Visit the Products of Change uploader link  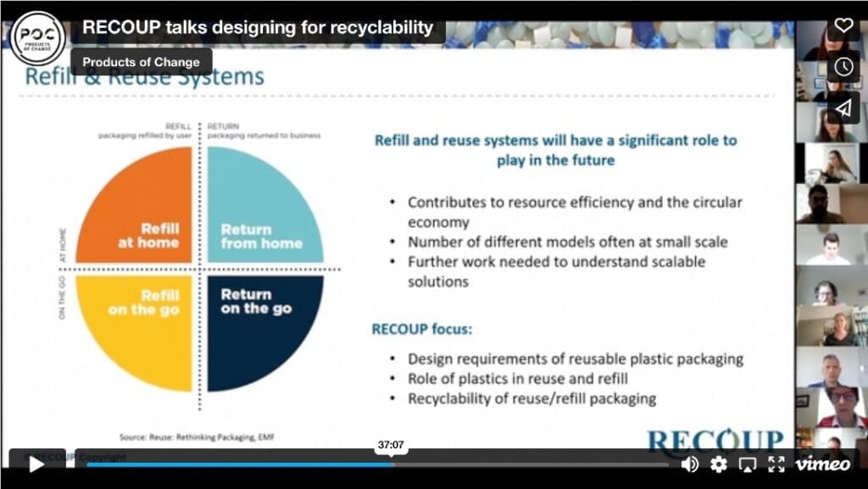coord(142,62)
